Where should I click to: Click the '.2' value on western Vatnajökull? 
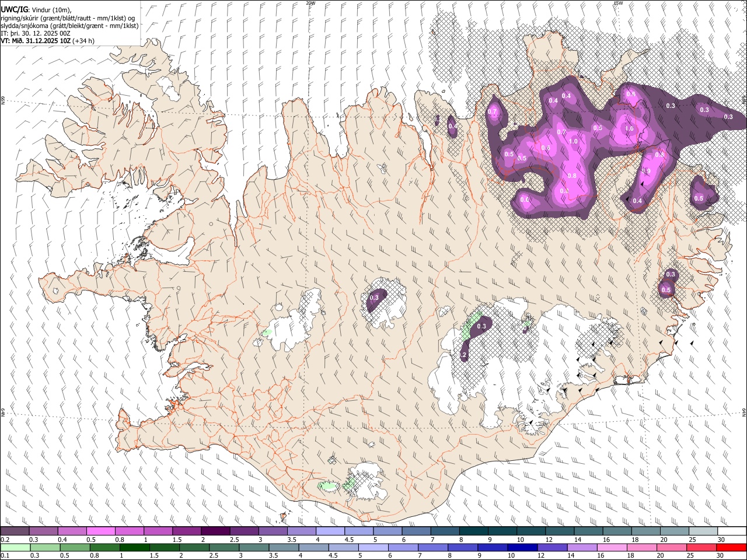pyautogui.click(x=464, y=355)
